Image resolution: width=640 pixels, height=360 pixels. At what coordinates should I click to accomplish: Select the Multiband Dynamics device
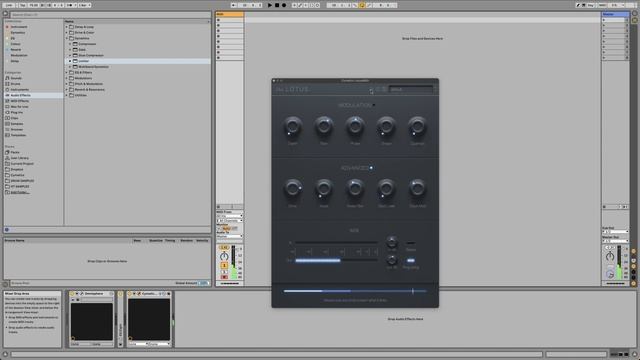(x=93, y=67)
